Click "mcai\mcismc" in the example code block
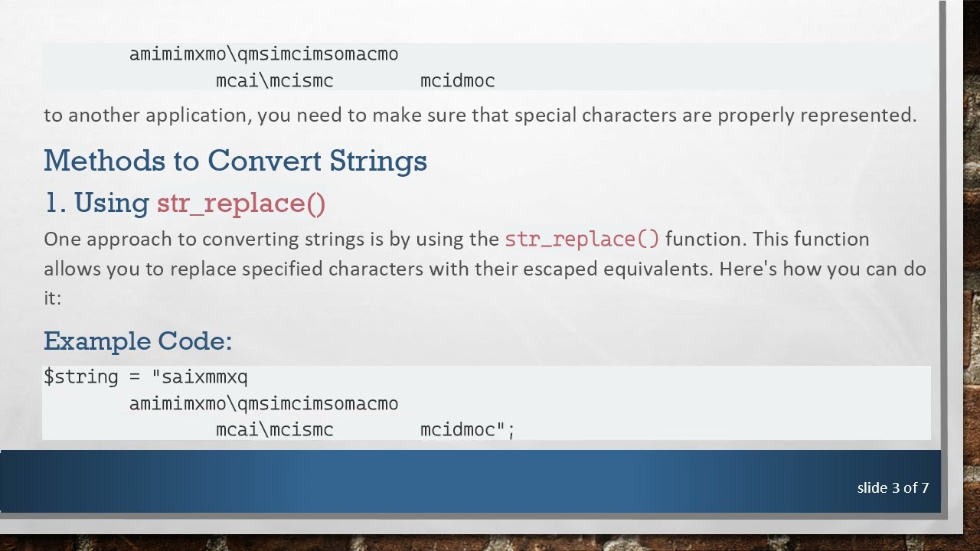980x551 pixels. coord(274,429)
